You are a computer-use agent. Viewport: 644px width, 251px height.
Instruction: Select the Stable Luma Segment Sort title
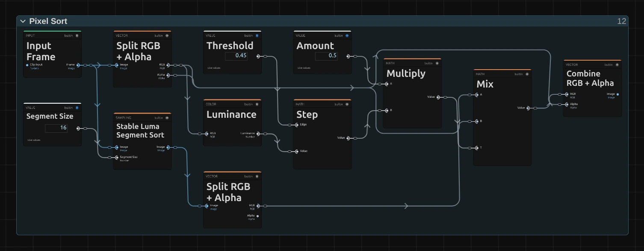140,131
